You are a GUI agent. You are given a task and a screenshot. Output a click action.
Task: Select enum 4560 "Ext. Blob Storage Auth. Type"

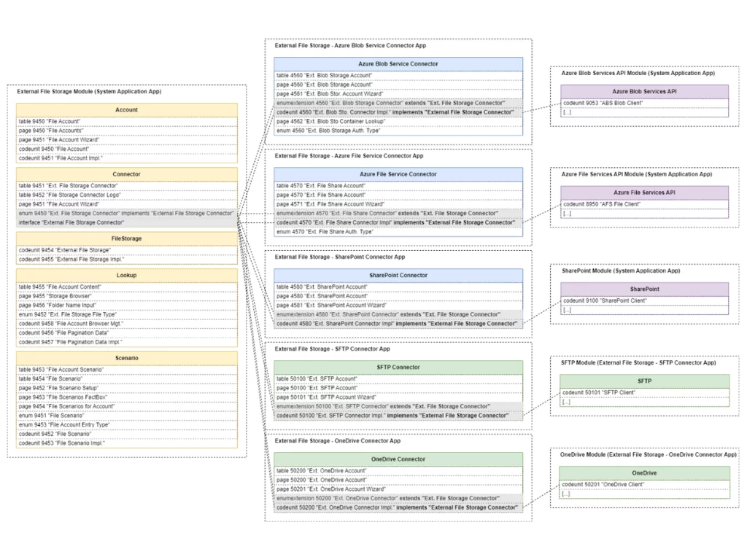coord(398,131)
